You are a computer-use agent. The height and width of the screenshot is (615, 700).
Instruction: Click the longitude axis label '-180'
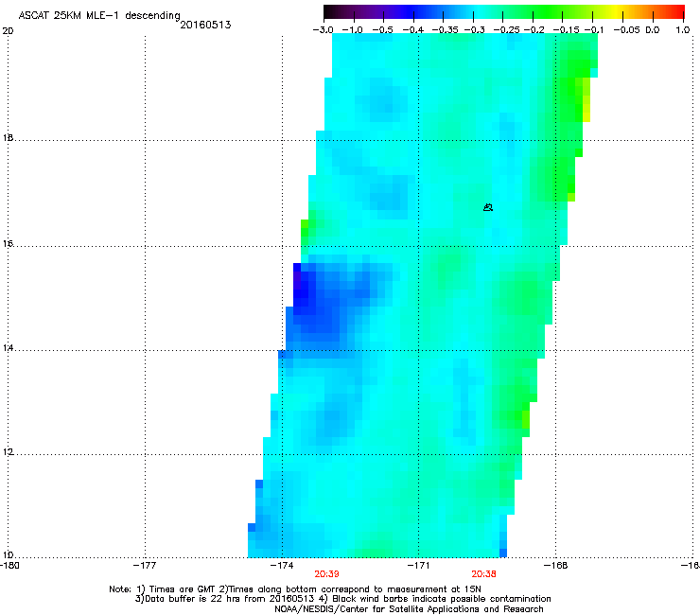9,566
